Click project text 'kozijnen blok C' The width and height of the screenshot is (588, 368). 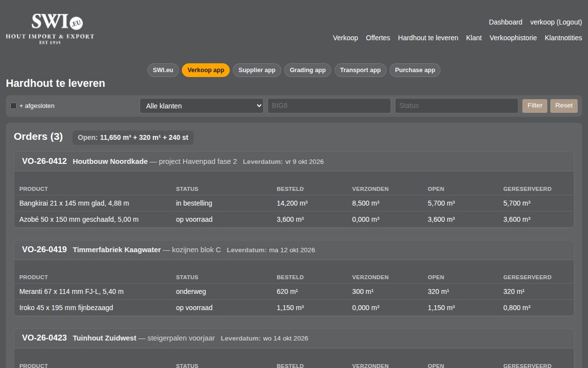(196, 250)
